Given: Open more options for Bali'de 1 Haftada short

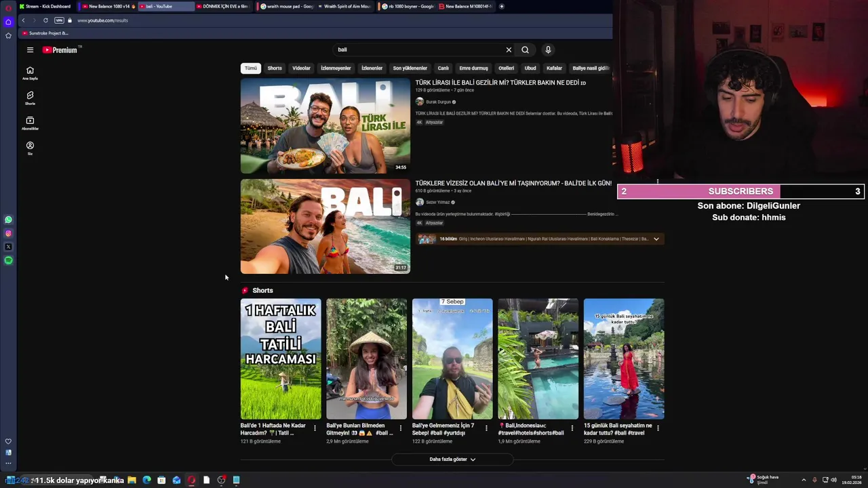Looking at the screenshot, I should click(315, 428).
